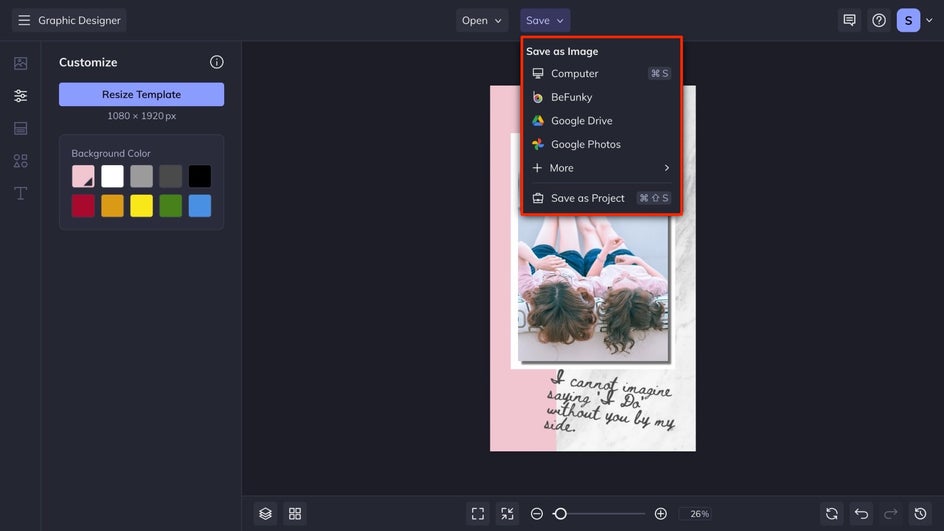The width and height of the screenshot is (944, 531).
Task: Open the Graphics shapes sidebar icon
Action: coord(20,161)
